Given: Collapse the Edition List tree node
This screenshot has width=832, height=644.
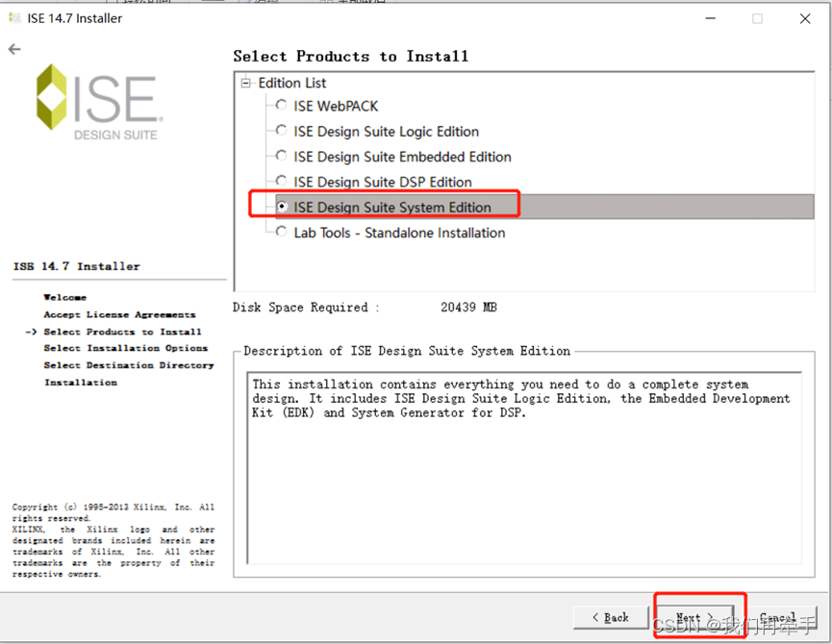Looking at the screenshot, I should (x=245, y=84).
